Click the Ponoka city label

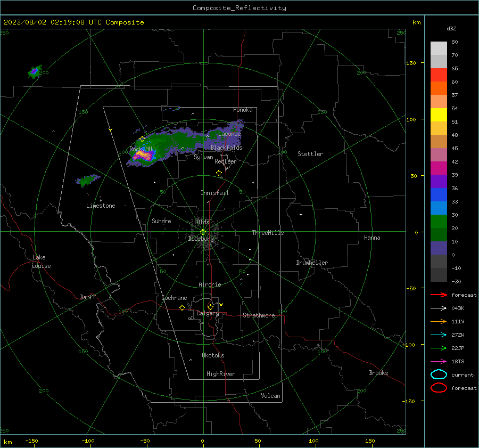[243, 110]
